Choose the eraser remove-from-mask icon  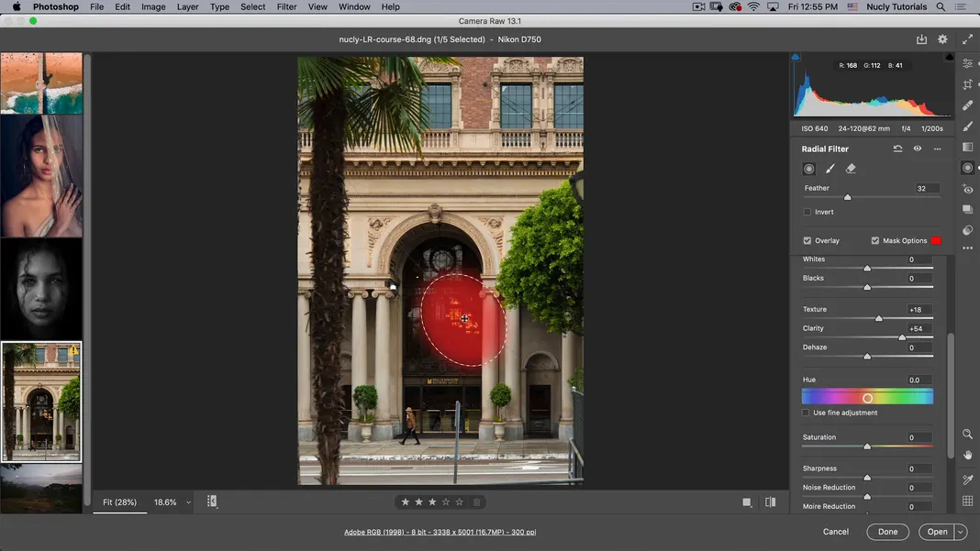click(x=851, y=169)
